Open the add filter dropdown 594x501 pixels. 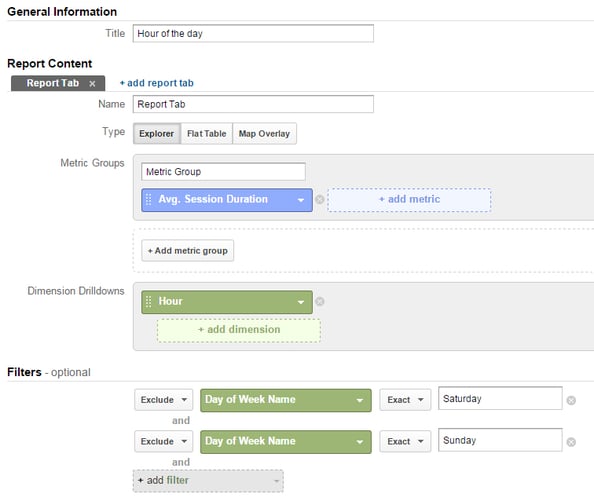click(x=208, y=481)
